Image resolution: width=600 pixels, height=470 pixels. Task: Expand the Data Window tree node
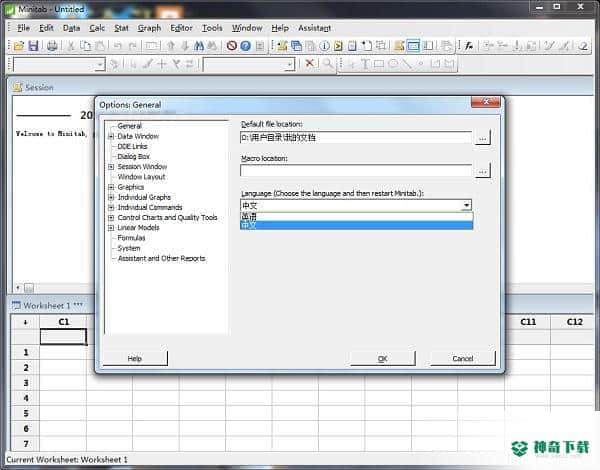111,136
